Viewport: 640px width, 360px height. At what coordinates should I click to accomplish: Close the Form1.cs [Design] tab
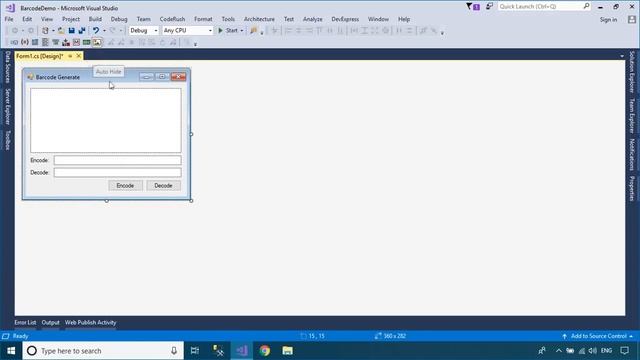click(79, 56)
